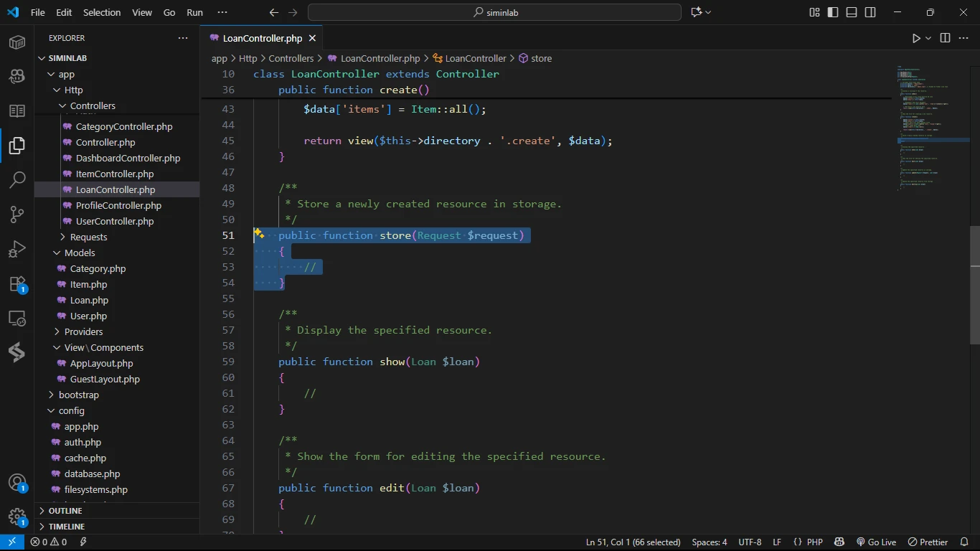The width and height of the screenshot is (980, 551).
Task: Toggle the secondary side bar layout button
Action: 870,12
